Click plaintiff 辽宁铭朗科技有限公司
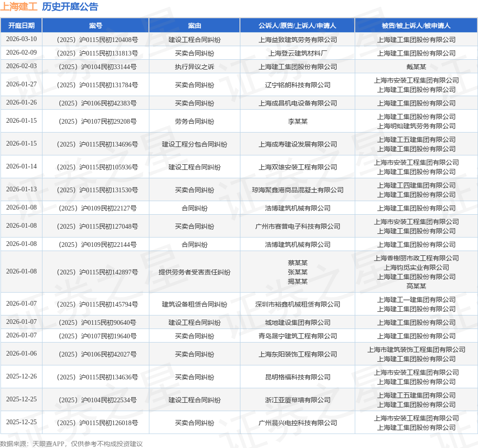This screenshot has height=448, width=478. [298, 85]
